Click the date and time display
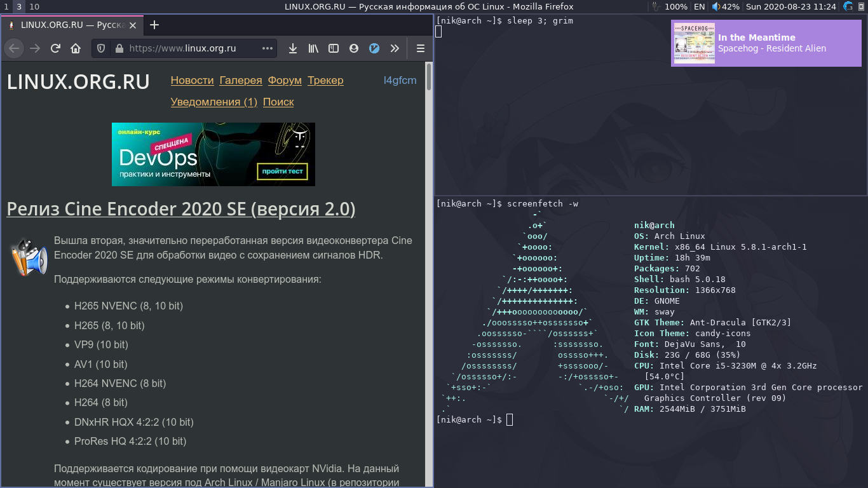This screenshot has height=488, width=868. click(790, 6)
